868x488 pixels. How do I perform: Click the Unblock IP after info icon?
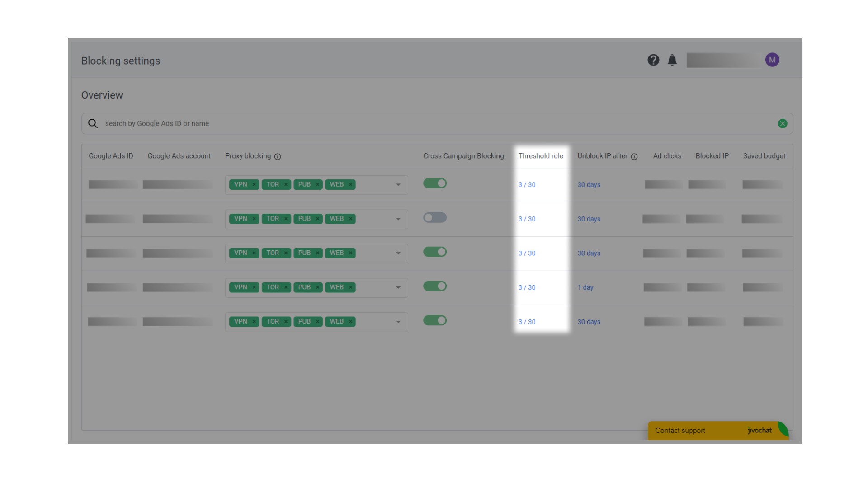(x=634, y=156)
